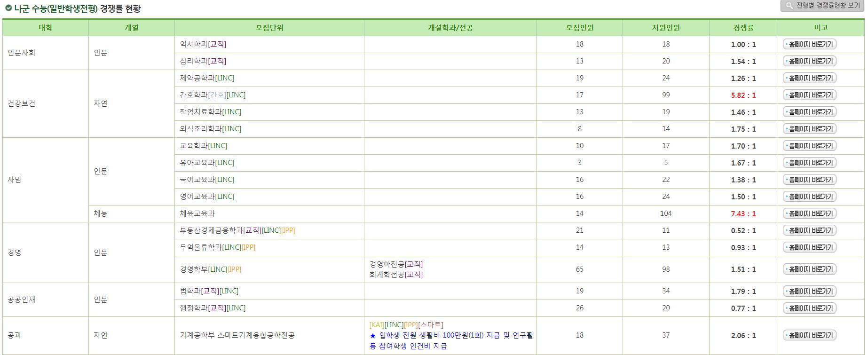Click the 5.82 : 1 competition rate
868x355 pixels.
click(x=743, y=95)
